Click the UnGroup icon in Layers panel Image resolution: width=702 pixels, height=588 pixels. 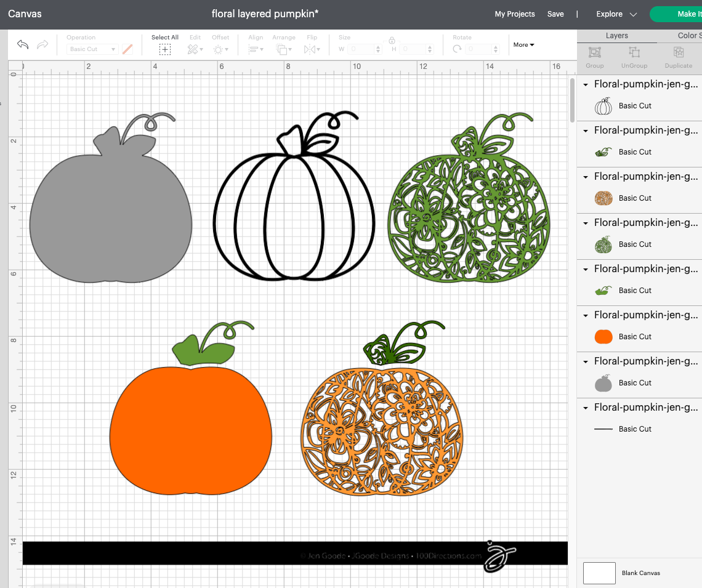tap(634, 53)
